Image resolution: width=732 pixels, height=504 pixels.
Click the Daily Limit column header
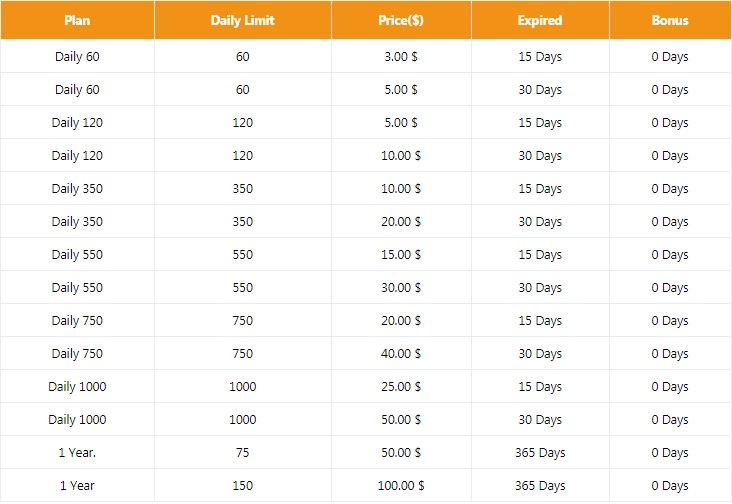[x=242, y=20]
